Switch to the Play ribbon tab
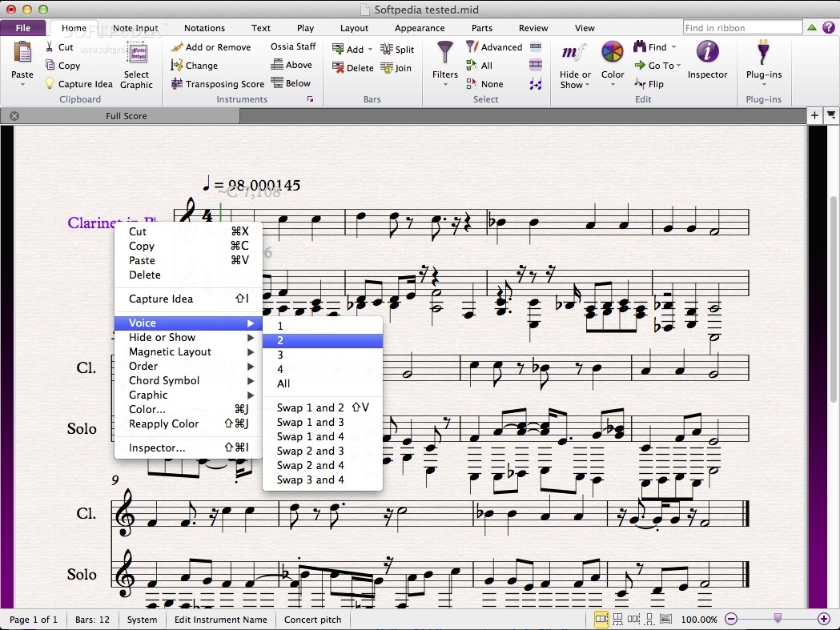This screenshot has height=630, width=840. click(x=305, y=27)
